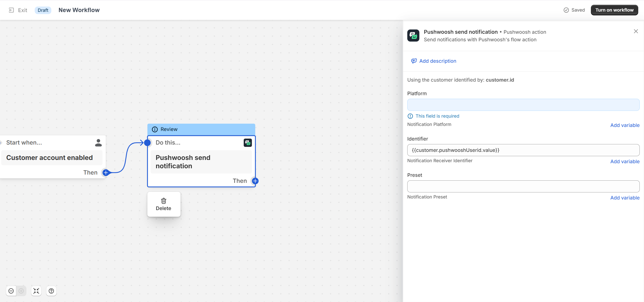The width and height of the screenshot is (644, 302).
Task: Add variable to Preset field
Action: pyautogui.click(x=625, y=198)
